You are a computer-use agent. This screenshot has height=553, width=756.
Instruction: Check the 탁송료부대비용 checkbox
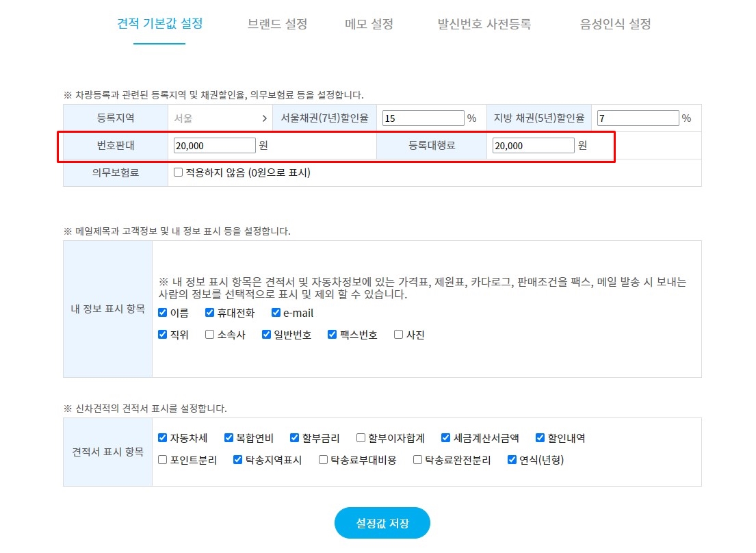tap(323, 459)
